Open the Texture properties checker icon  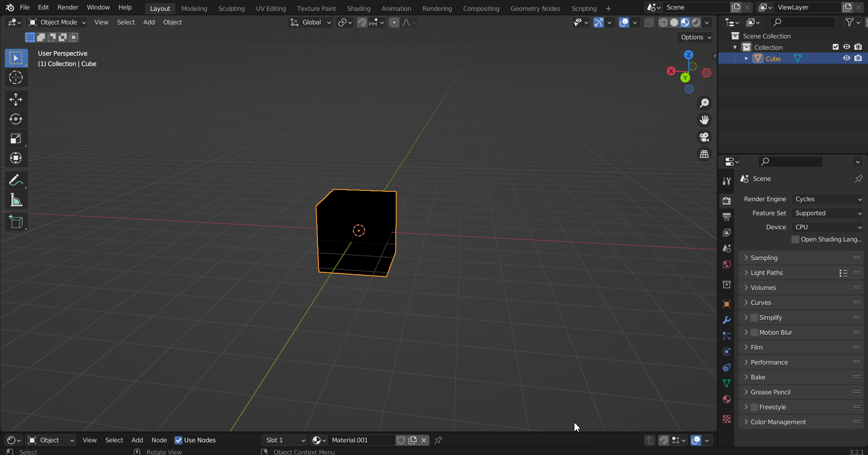coord(726,419)
